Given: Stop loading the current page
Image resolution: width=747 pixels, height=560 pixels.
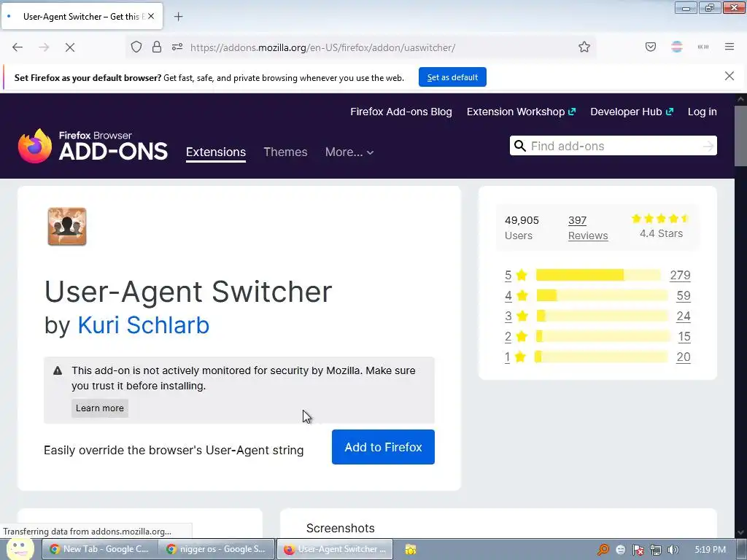Looking at the screenshot, I should (70, 47).
